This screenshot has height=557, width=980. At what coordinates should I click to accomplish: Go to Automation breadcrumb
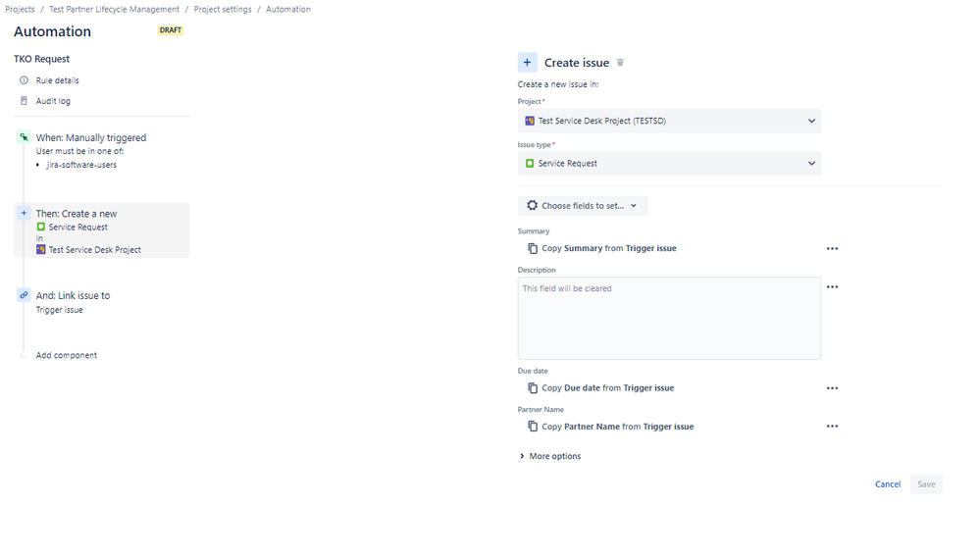(x=288, y=10)
